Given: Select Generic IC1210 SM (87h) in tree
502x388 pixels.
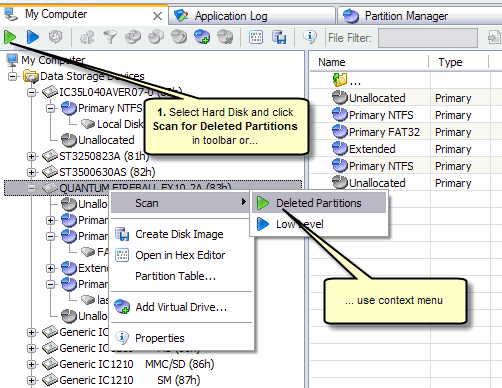Looking at the screenshot, I should [130, 380].
